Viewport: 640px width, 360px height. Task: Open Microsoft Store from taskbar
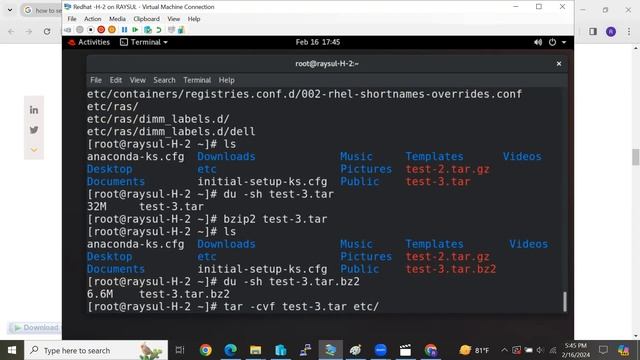280,350
